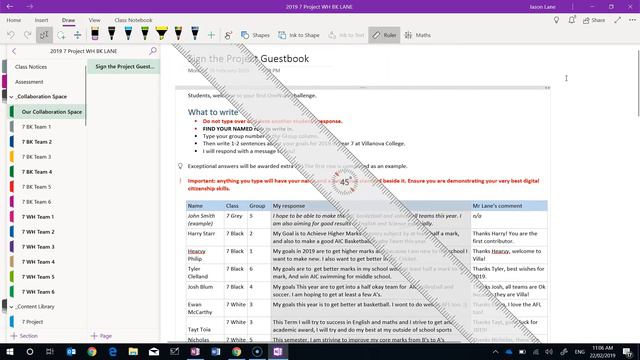The width and height of the screenshot is (640, 360).
Task: Toggle the Ruler off
Action: tap(384, 35)
